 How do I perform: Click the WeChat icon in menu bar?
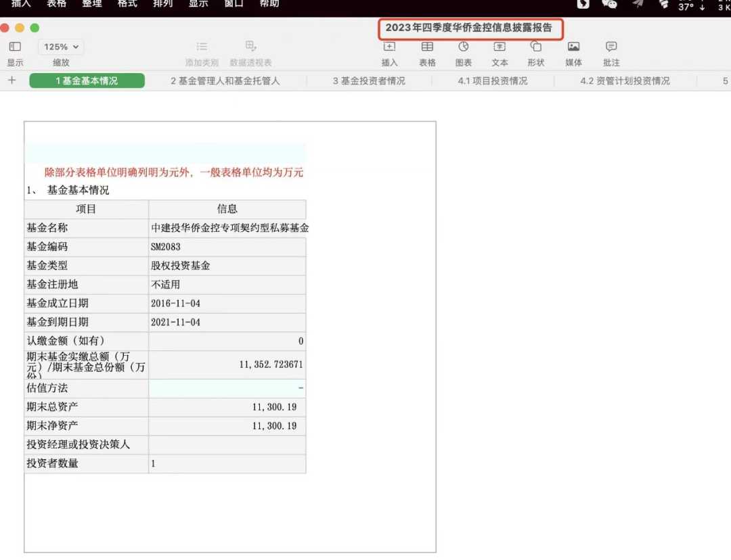tap(609, 4)
